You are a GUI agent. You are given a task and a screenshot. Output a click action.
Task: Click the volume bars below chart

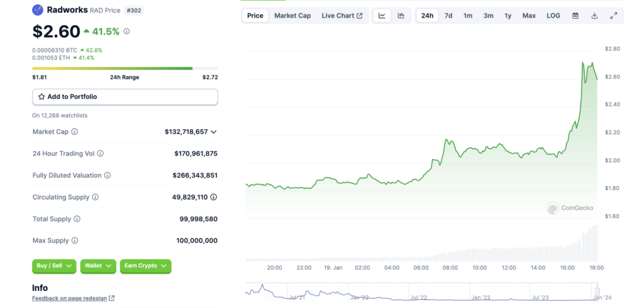[421, 243]
